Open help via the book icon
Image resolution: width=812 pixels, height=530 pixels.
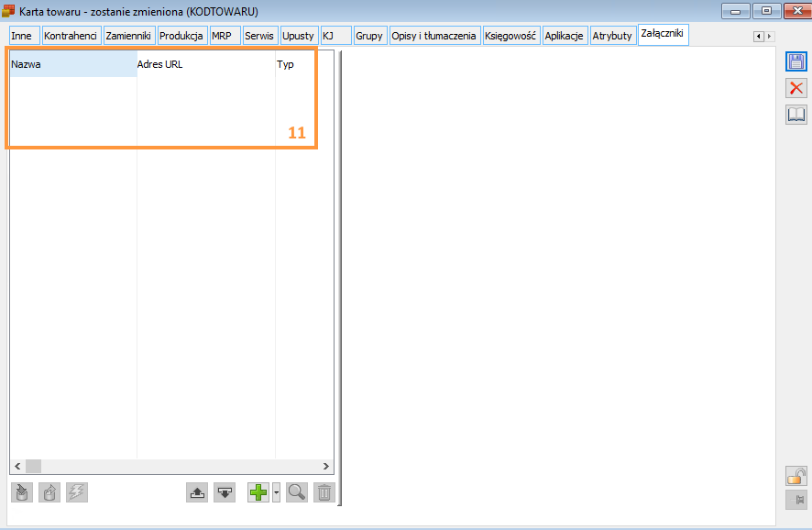tap(796, 115)
